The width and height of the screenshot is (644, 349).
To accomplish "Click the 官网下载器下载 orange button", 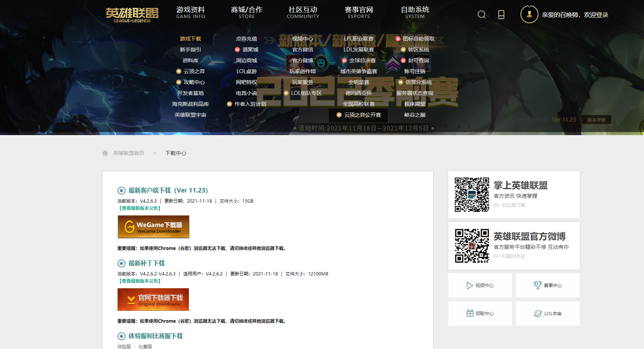I will [x=153, y=299].
